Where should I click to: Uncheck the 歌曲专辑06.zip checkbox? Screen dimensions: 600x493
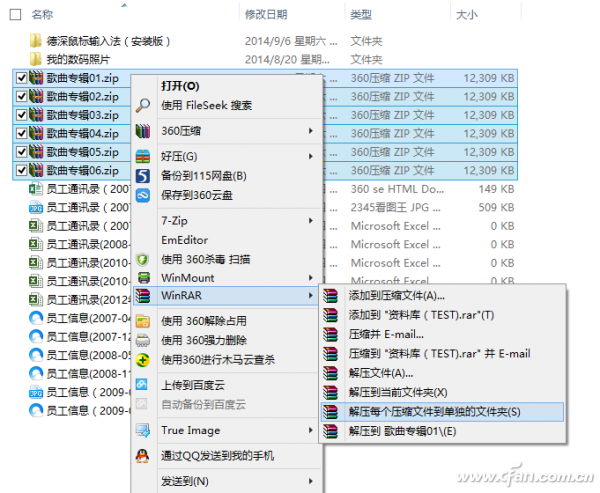[21, 170]
